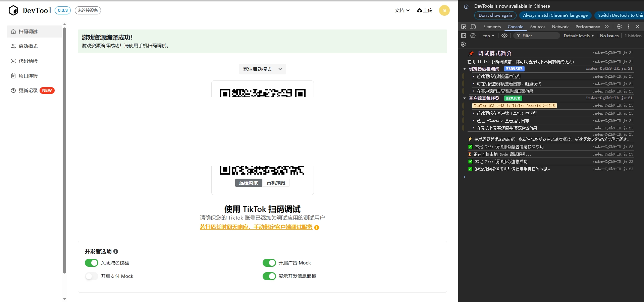Screen dimensions: 644x302
Task: Switch to the 真机预览 tab
Action: pos(276,183)
